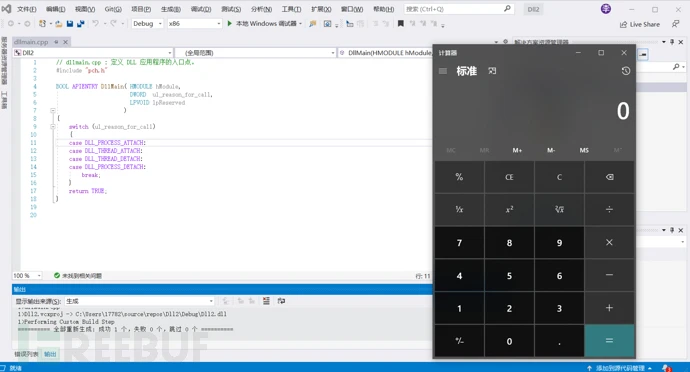Open the global scope (全局范围) dropdown
Image resolution: width=690 pixels, height=372 pixels.
[255, 53]
